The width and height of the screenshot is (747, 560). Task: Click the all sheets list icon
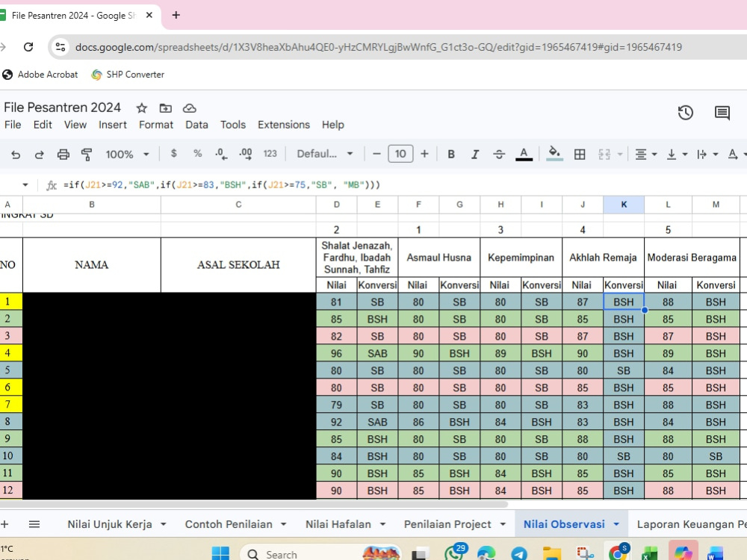pyautogui.click(x=34, y=524)
